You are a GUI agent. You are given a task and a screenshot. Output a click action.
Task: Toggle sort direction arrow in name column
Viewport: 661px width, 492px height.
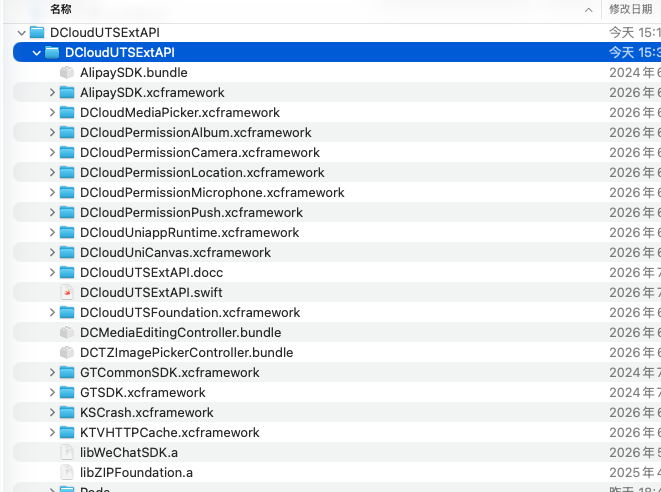[588, 10]
